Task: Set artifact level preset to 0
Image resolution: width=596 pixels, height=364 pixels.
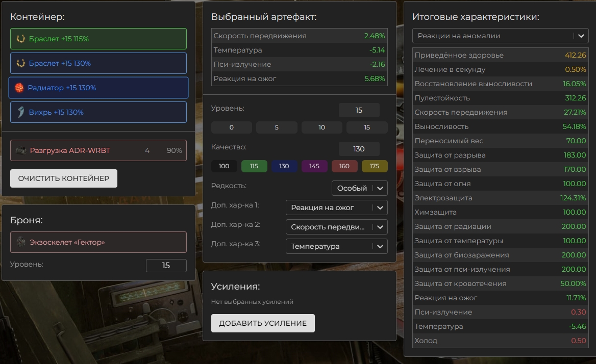Action: (232, 127)
